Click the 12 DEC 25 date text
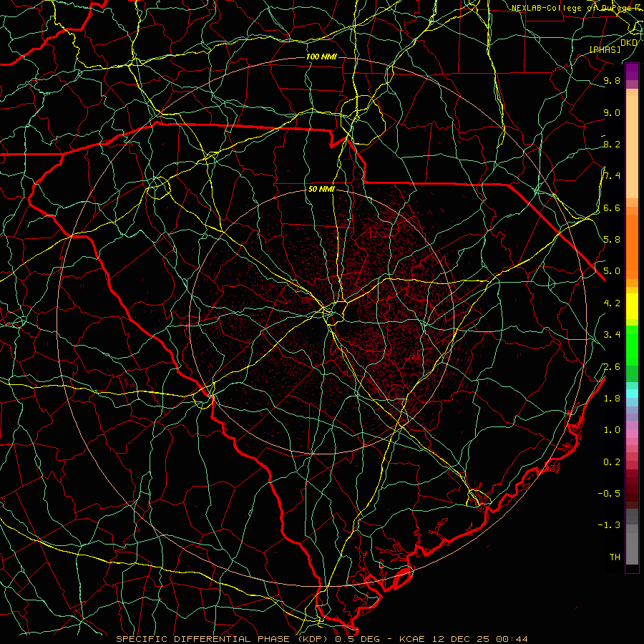The image size is (644, 644). pos(462,639)
